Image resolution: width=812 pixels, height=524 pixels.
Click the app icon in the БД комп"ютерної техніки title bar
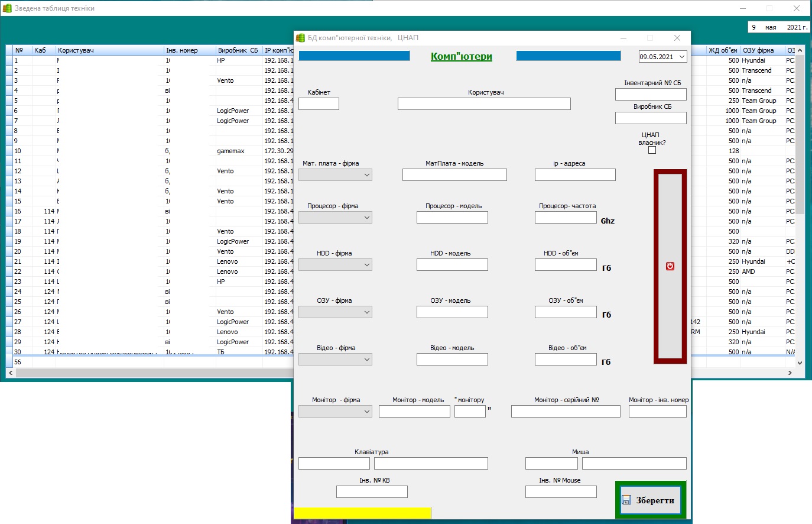point(300,38)
